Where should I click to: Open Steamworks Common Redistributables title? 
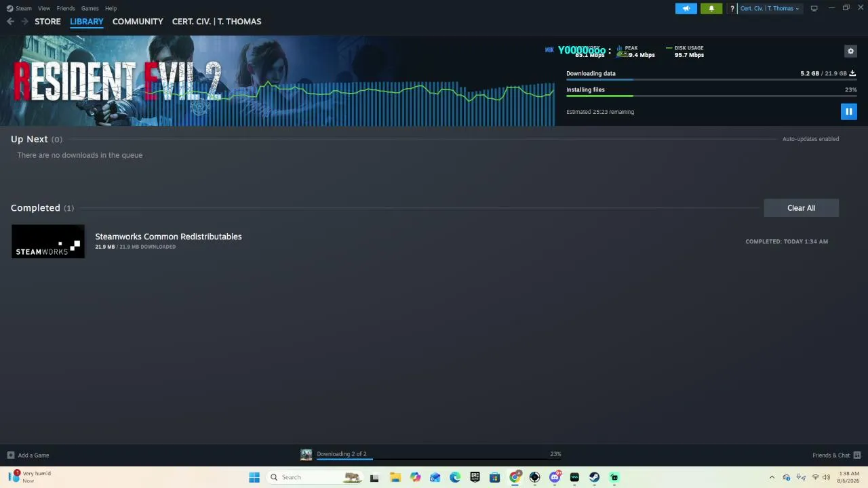tap(168, 237)
